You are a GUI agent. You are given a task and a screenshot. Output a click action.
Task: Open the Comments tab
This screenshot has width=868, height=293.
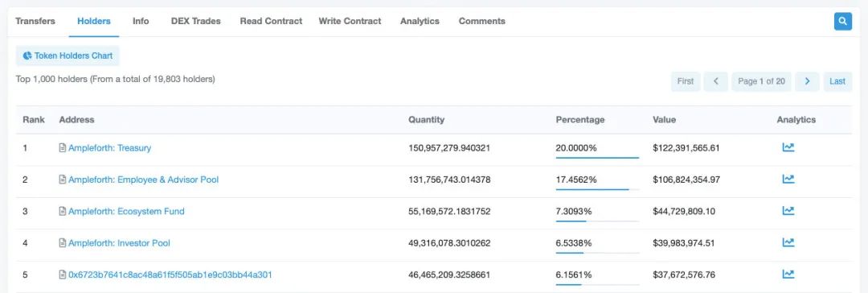(x=482, y=21)
